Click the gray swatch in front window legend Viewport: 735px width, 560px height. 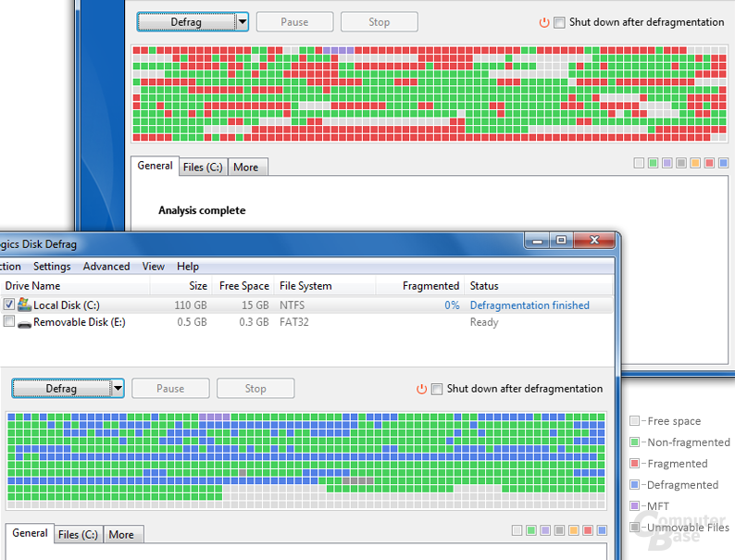click(559, 530)
